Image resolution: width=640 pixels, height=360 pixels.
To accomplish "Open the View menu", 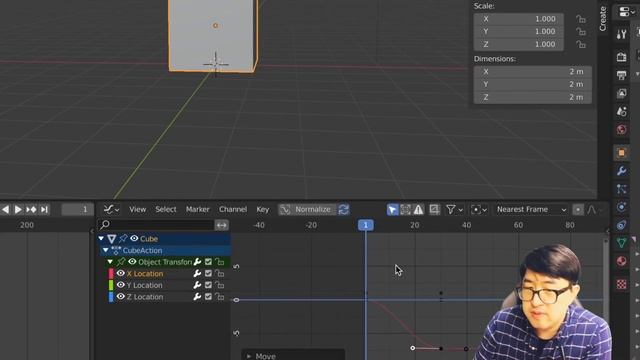I will 138,209.
